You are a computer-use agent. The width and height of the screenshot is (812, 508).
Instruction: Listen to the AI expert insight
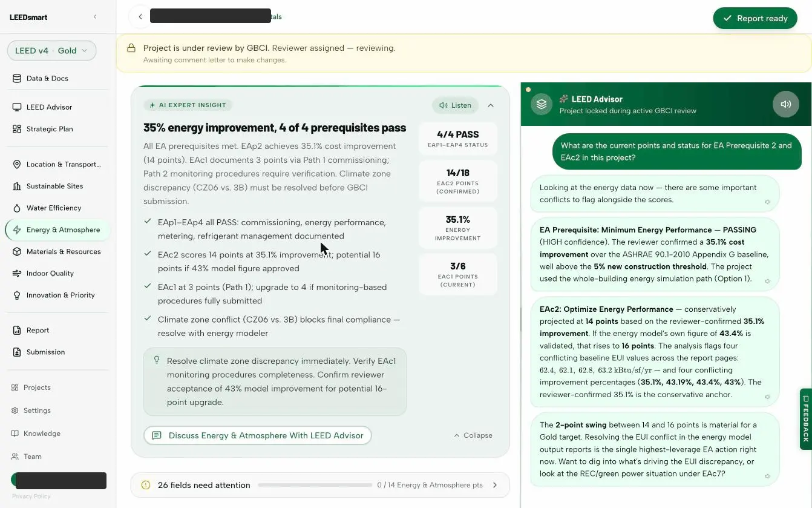tap(455, 105)
